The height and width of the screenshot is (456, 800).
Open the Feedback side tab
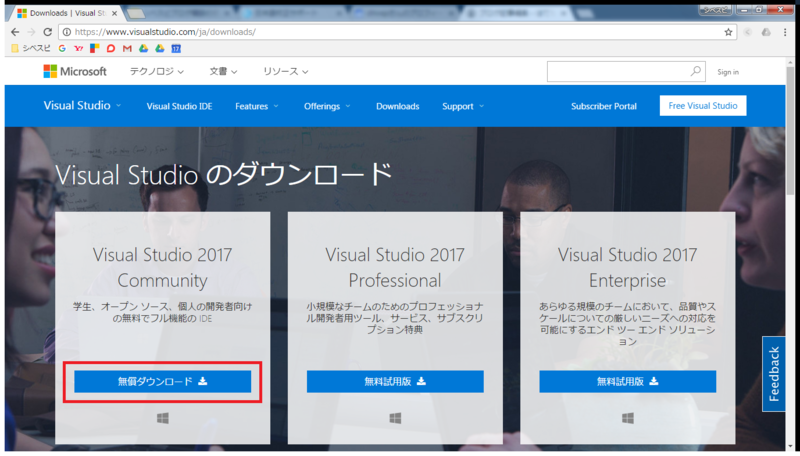coord(773,373)
